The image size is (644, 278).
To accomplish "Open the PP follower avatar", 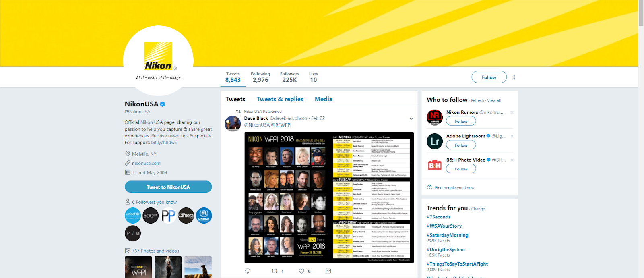I will coord(168,216).
